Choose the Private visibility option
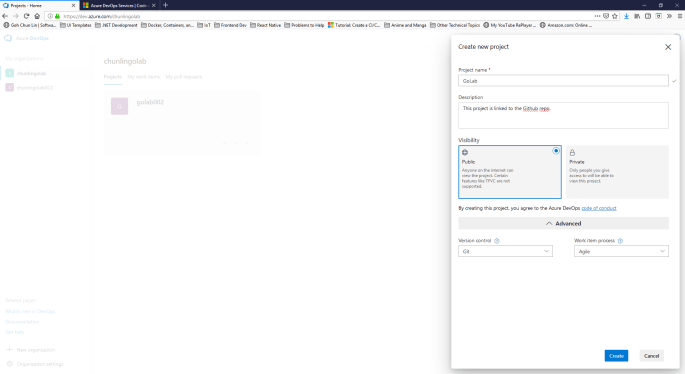 617,172
